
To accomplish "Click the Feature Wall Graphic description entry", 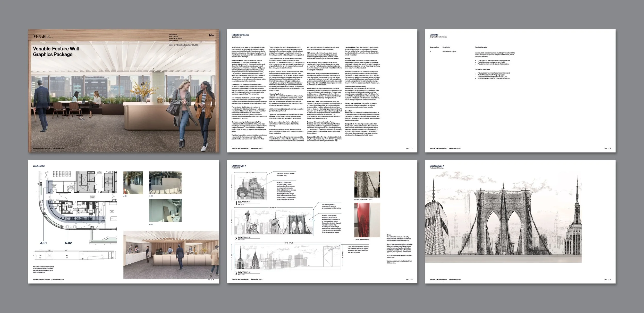I will coord(449,51).
